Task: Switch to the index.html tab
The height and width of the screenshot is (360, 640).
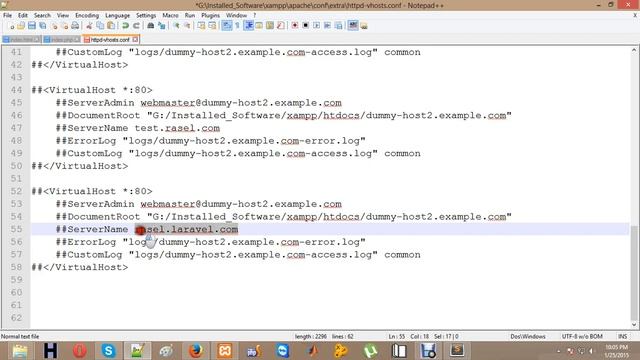Action: coord(21,40)
